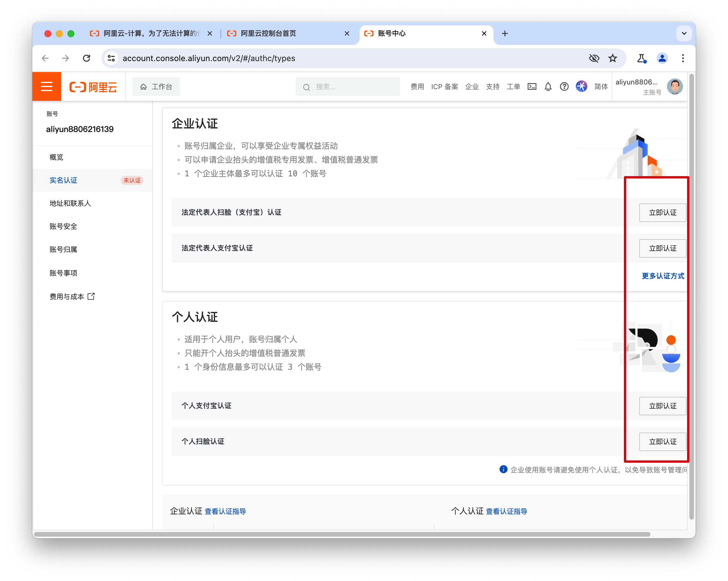Click 立即认证 for 法定代表人支付宝认证
Image resolution: width=728 pixels, height=581 pixels.
coord(663,248)
